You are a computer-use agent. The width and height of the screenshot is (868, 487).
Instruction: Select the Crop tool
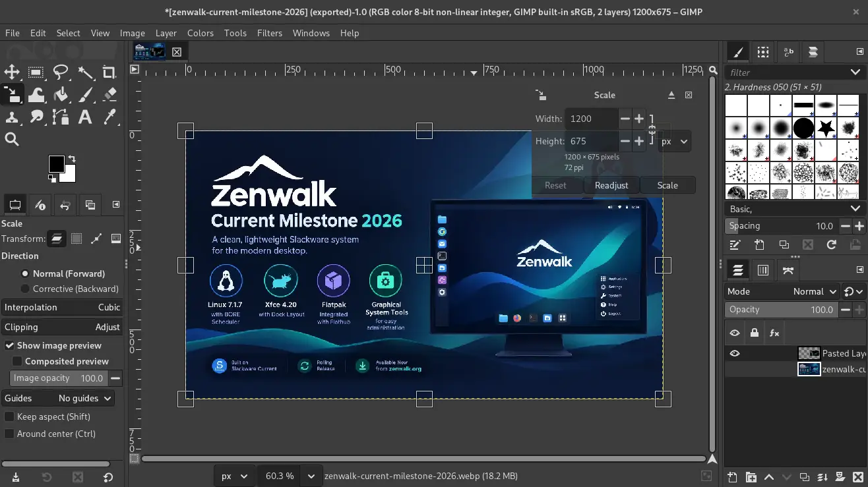tap(109, 72)
